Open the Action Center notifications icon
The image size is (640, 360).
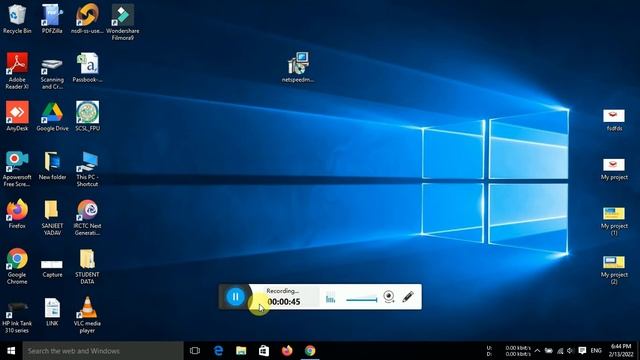[x=582, y=351]
